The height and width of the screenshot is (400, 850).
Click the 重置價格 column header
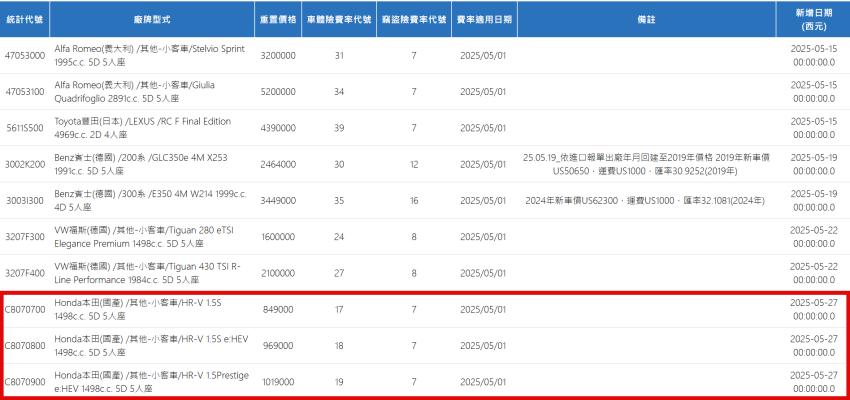pyautogui.click(x=278, y=19)
